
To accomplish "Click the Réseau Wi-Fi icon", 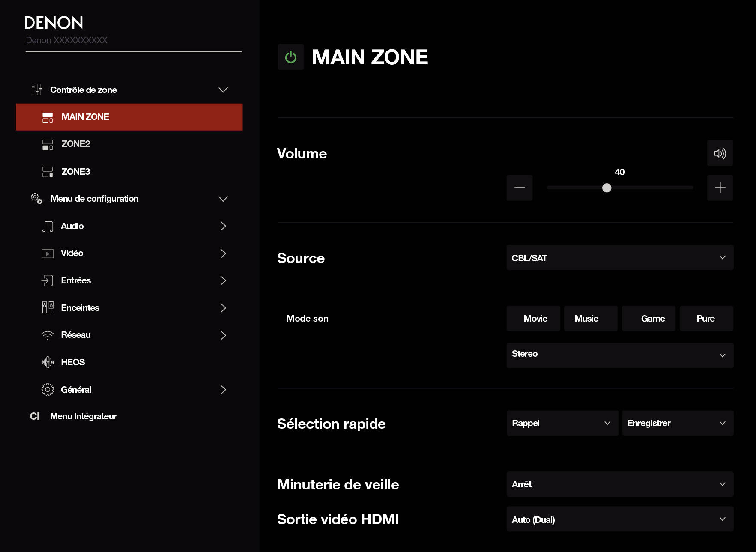I will [48, 335].
